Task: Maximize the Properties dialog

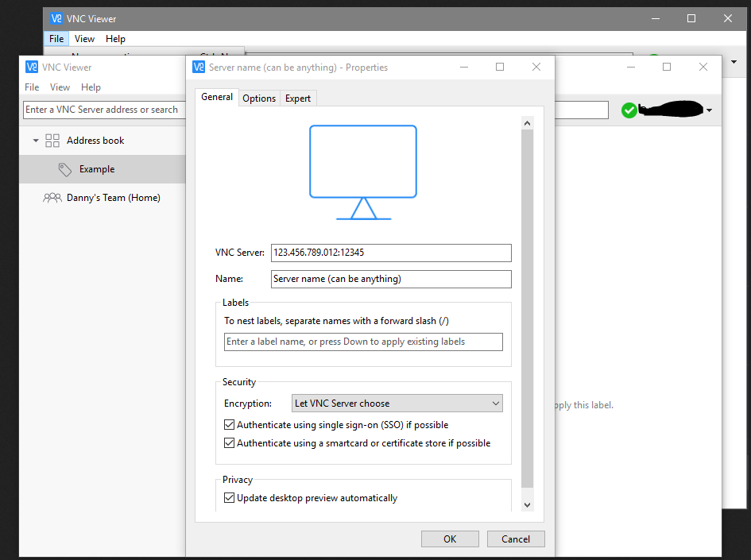Action: pyautogui.click(x=500, y=67)
